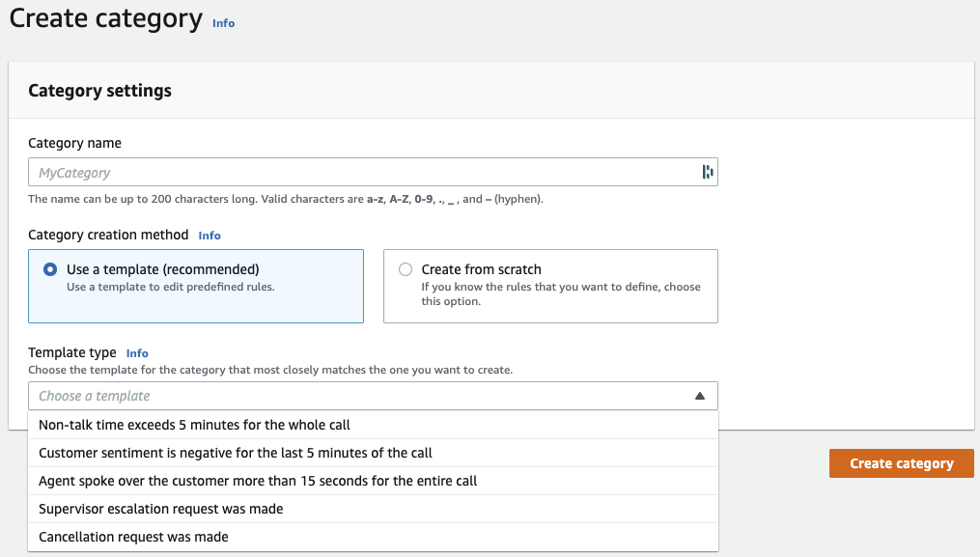Click the Category settings panel header
The width and height of the screenshot is (980, 557).
click(99, 91)
